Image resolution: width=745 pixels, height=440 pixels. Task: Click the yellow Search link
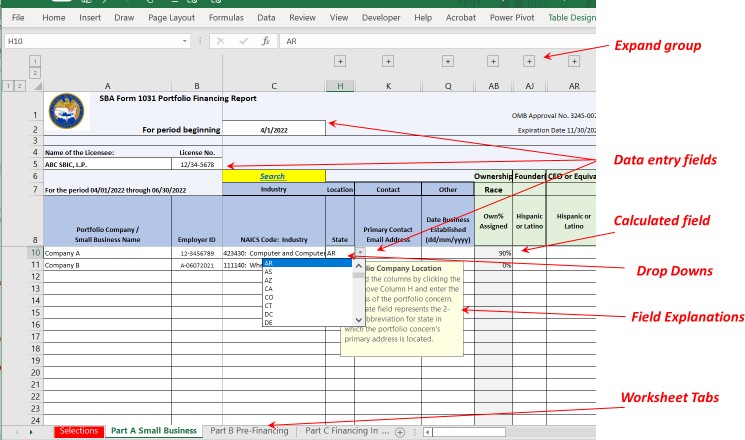[x=273, y=176]
